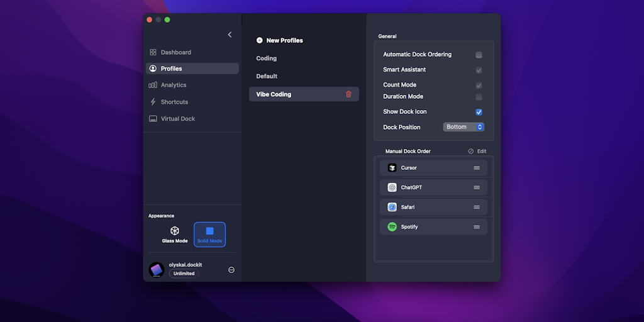Click the Spotify row label
Viewport: 644px width, 322px height.
tap(409, 226)
